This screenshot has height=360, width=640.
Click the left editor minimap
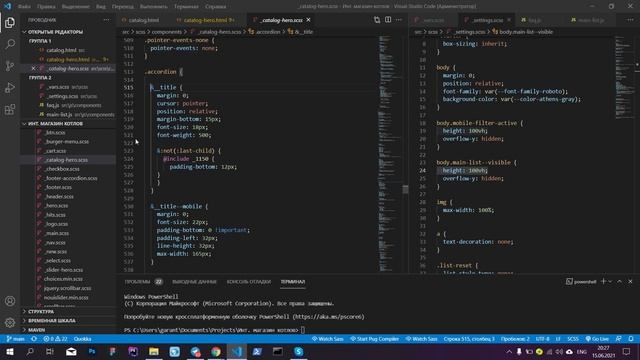[x=389, y=153]
